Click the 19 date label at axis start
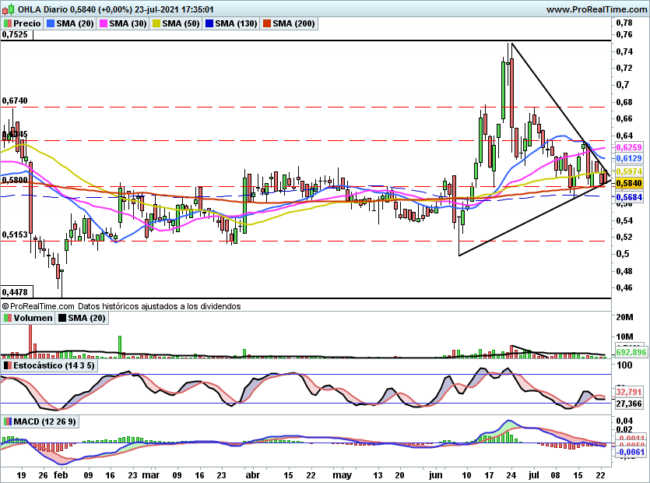This screenshot has width=650, height=483. [22, 475]
